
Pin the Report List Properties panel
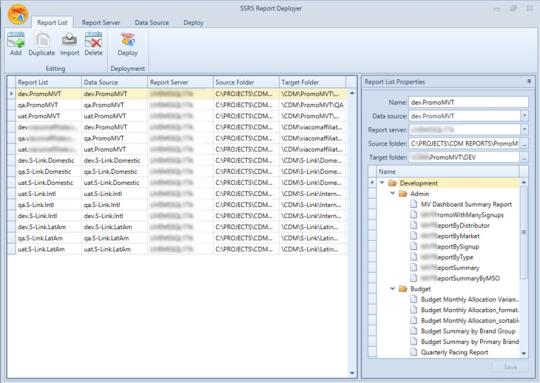pos(529,82)
